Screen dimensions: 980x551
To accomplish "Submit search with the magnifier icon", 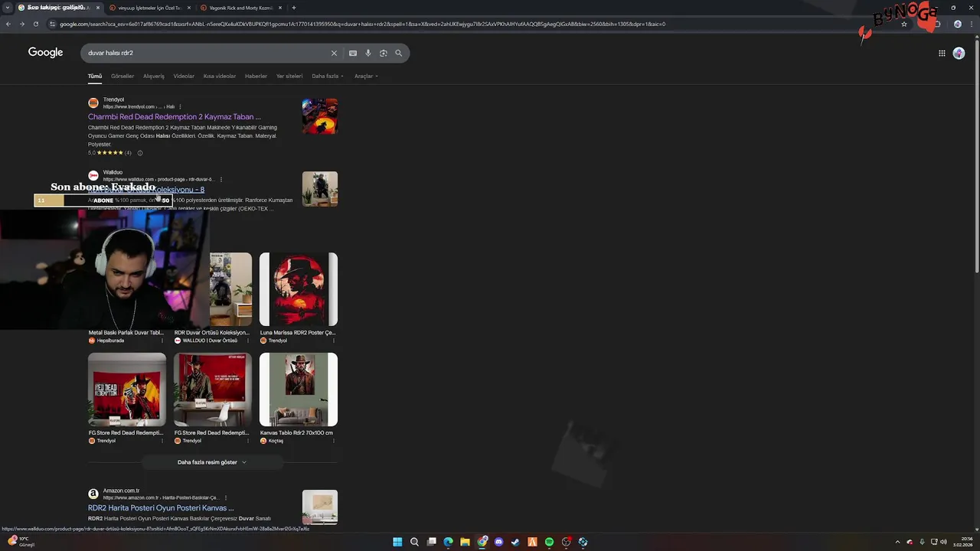I will [x=399, y=53].
